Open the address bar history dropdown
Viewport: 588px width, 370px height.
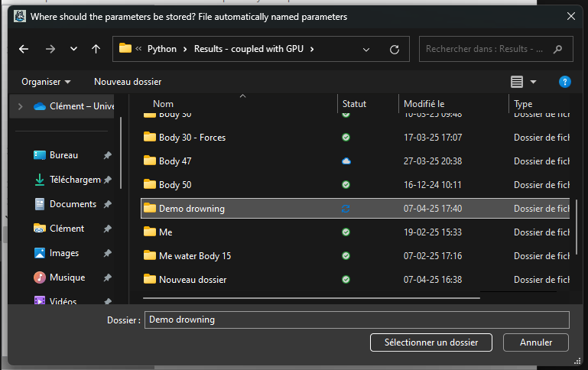point(366,49)
